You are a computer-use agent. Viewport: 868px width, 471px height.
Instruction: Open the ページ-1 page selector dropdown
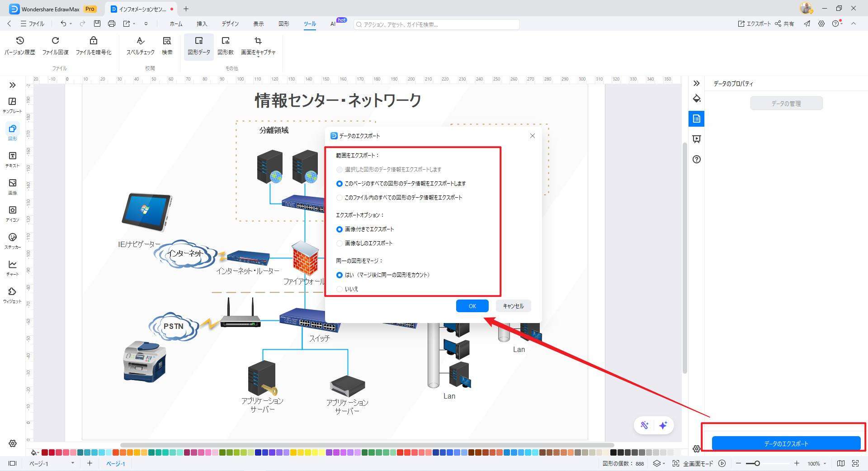pos(71,463)
